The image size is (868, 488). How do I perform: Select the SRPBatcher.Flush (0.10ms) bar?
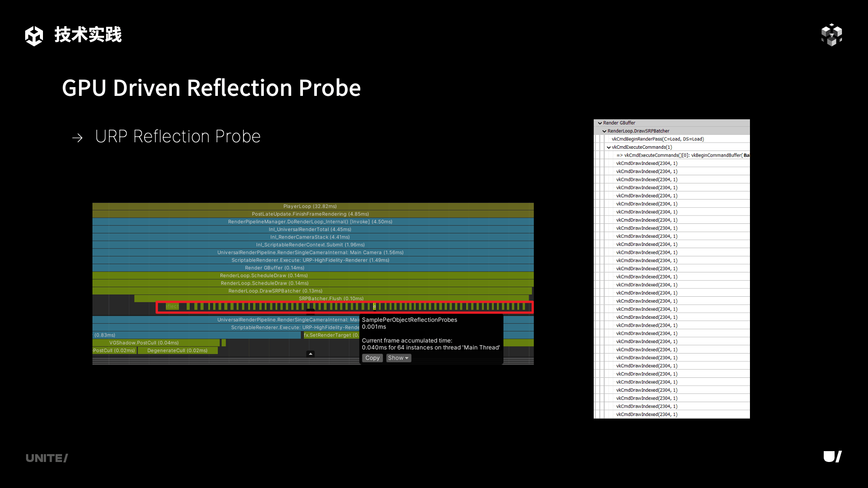331,298
